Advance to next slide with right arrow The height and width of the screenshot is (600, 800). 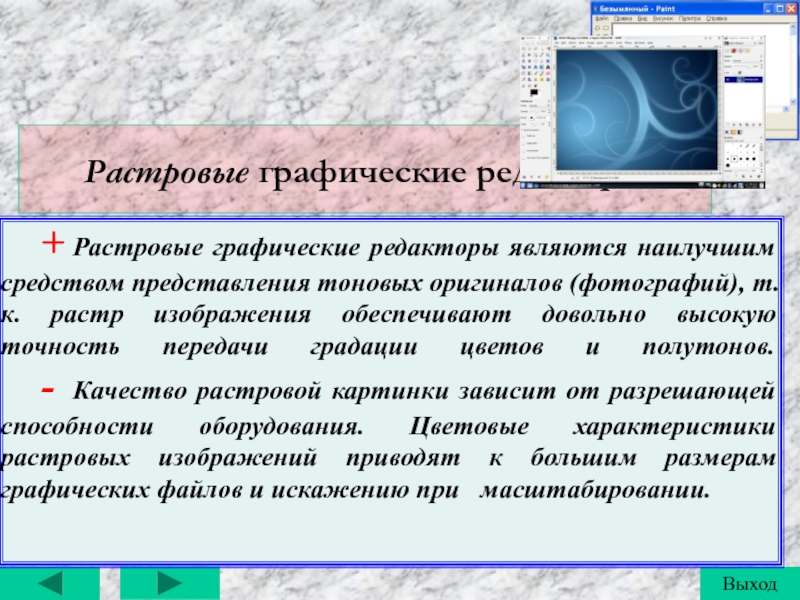169,583
